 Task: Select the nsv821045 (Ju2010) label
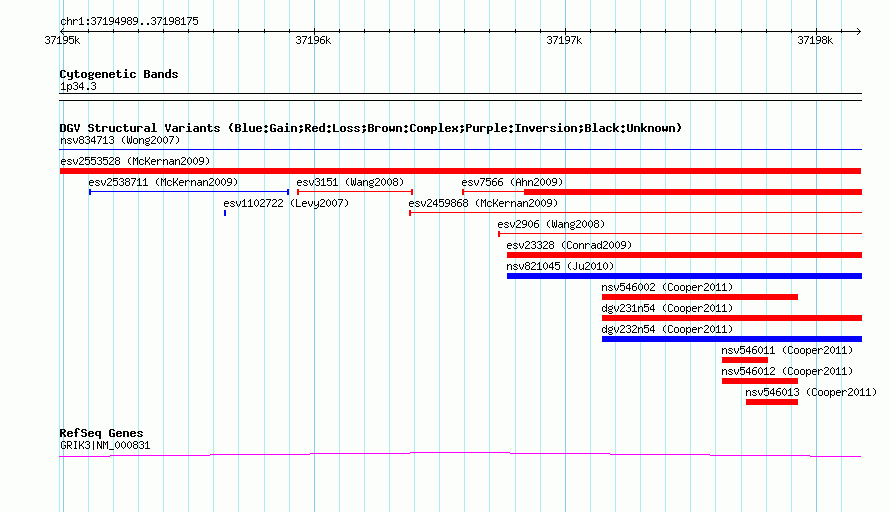tap(560, 266)
